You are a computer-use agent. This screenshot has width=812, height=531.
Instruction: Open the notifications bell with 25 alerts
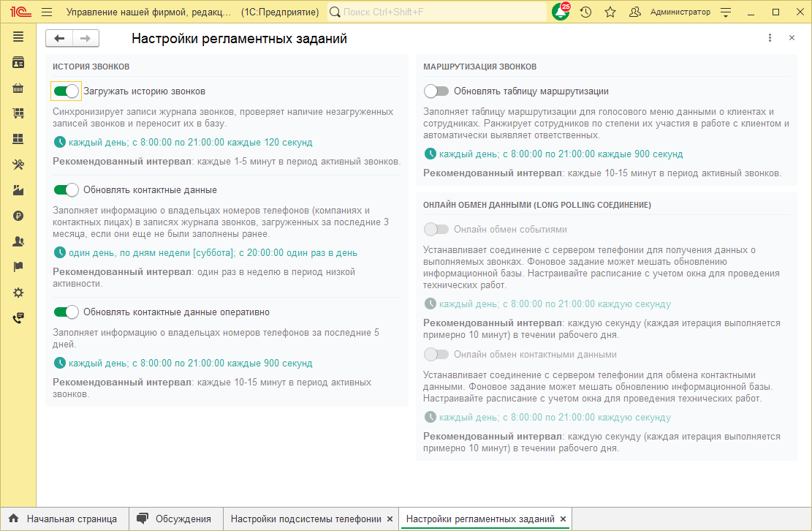(x=561, y=12)
